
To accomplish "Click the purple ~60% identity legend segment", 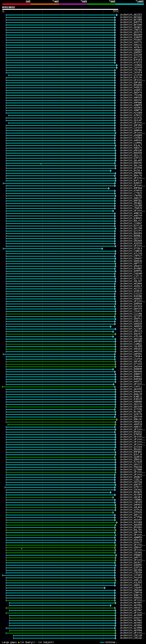I will pyautogui.click(x=73, y=4).
